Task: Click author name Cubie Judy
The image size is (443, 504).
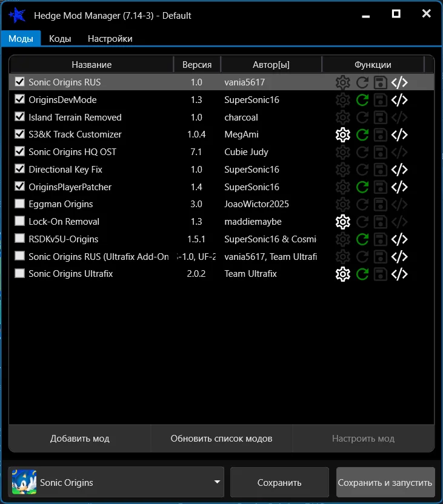Action: click(246, 152)
